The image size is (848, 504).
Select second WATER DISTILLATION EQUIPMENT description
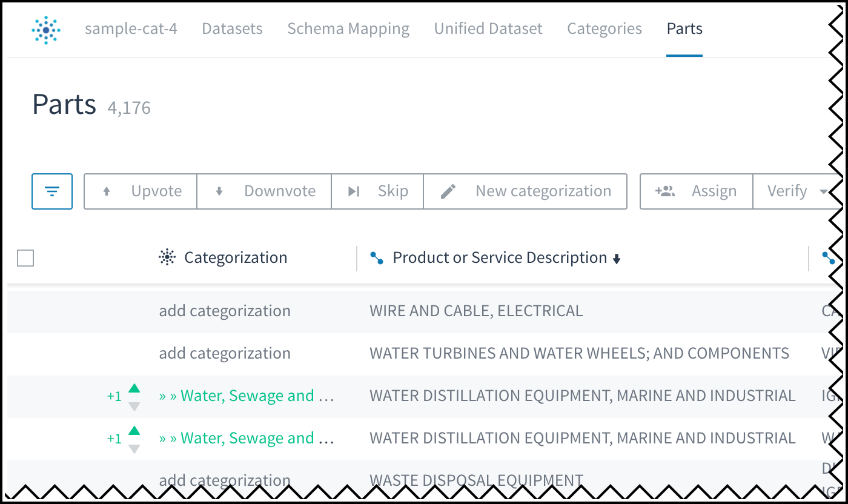tap(583, 438)
